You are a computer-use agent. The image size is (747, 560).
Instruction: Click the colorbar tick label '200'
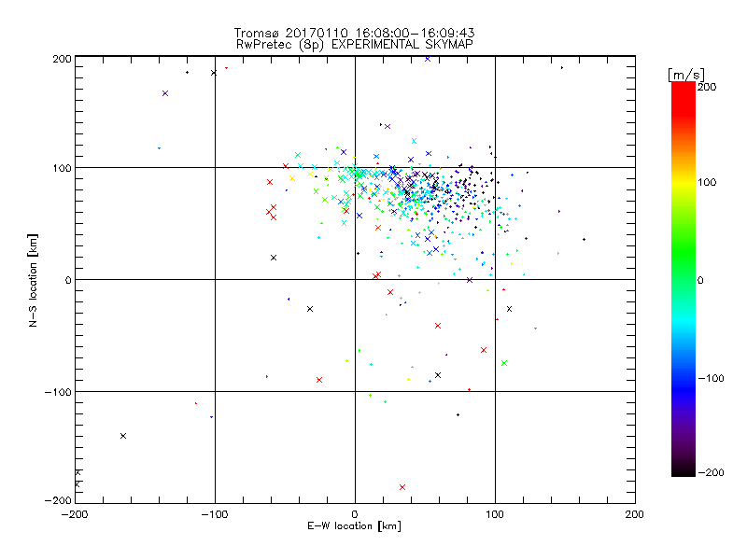707,87
